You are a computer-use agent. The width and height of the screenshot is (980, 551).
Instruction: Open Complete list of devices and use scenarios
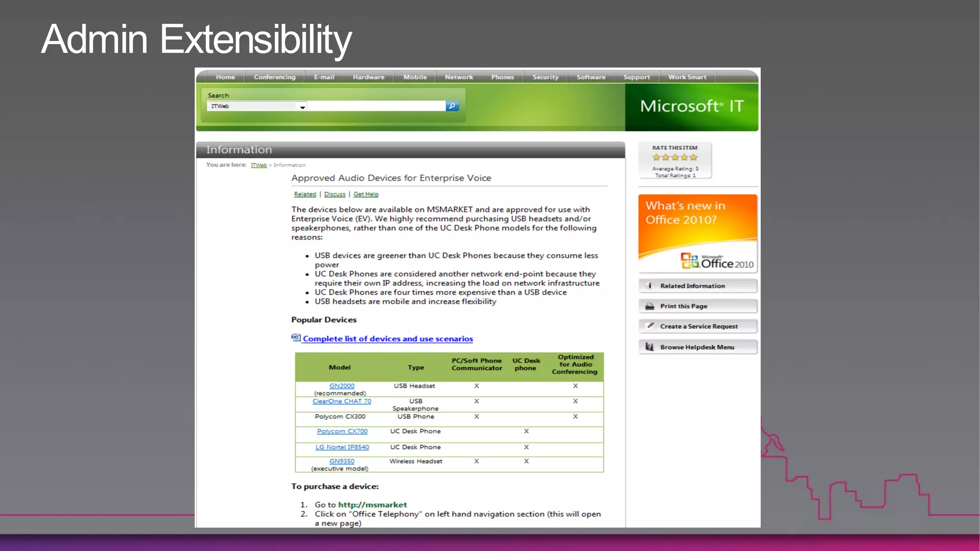click(x=388, y=339)
